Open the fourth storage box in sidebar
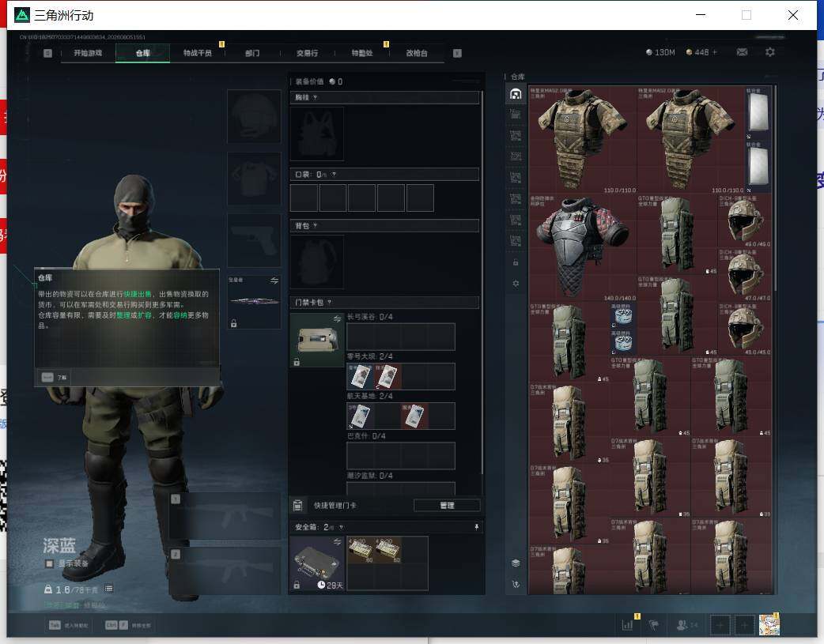This screenshot has width=824, height=644. (516, 156)
